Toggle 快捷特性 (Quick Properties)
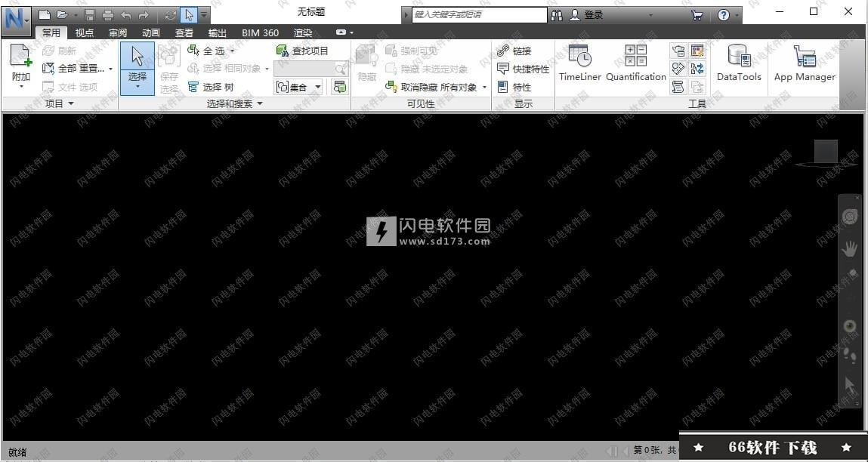Screen dimensions: 868x462 [523, 69]
